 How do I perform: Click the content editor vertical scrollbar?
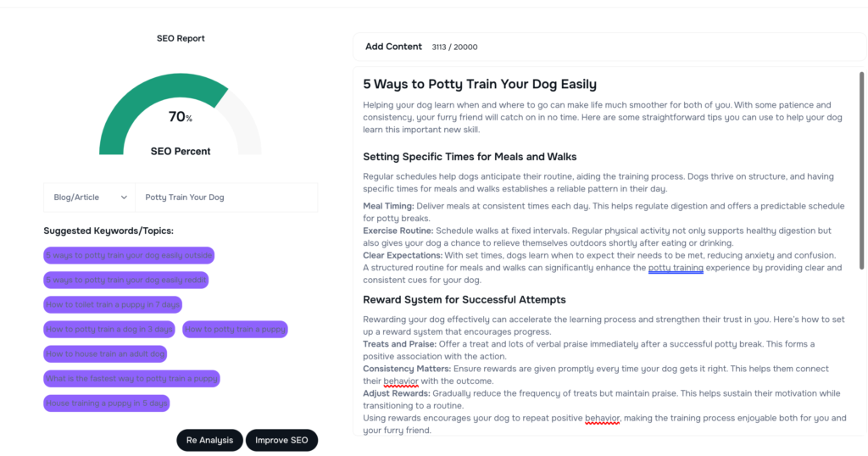[862, 170]
